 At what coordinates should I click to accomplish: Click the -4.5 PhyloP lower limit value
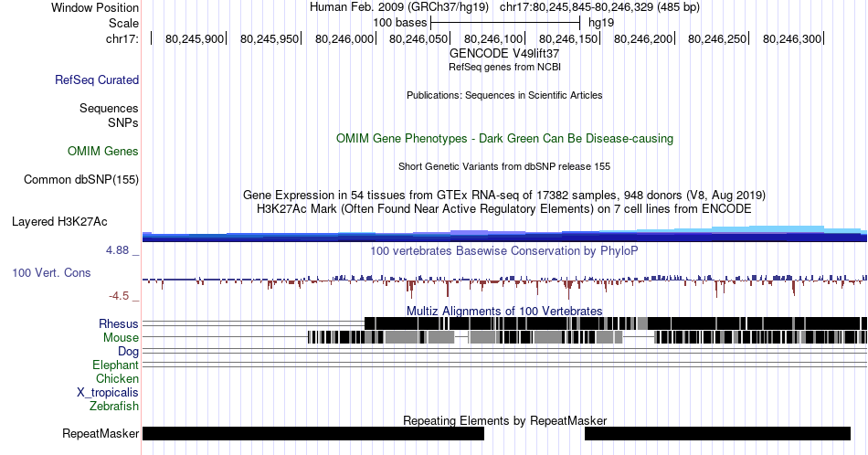[119, 296]
